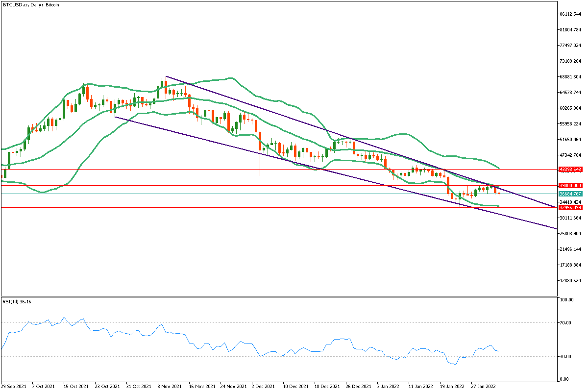
Task: Select the 32956.499 support price tag
Action: click(x=570, y=207)
